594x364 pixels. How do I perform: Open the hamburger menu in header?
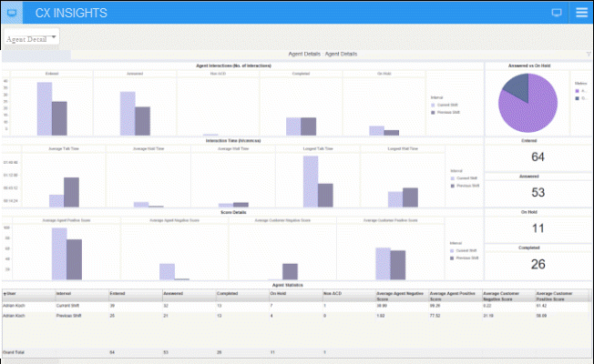[x=582, y=13]
